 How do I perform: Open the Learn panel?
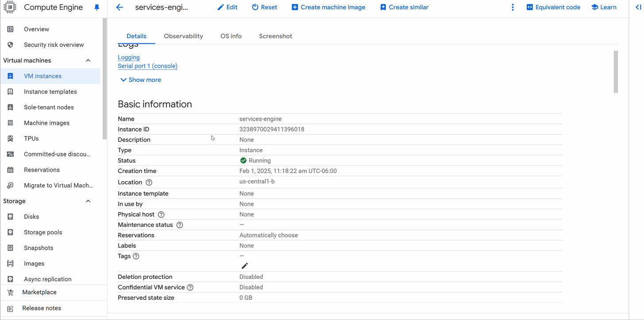[604, 7]
